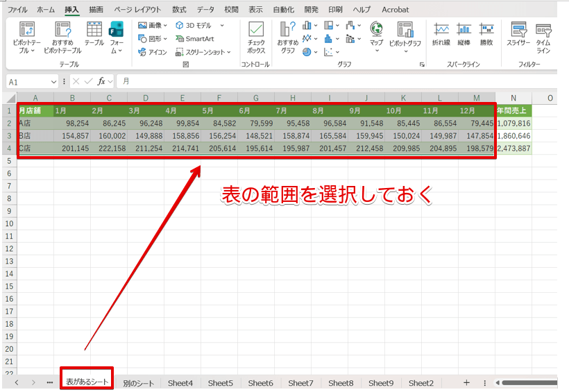569x392 pixels.
Task: Go to the next sheet tab arrow
Action: (33, 382)
